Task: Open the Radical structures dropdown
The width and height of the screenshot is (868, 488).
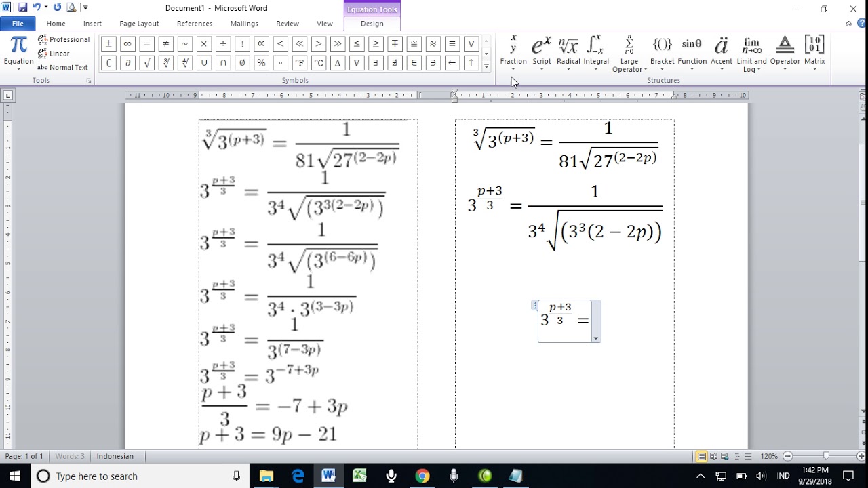Action: pyautogui.click(x=568, y=53)
